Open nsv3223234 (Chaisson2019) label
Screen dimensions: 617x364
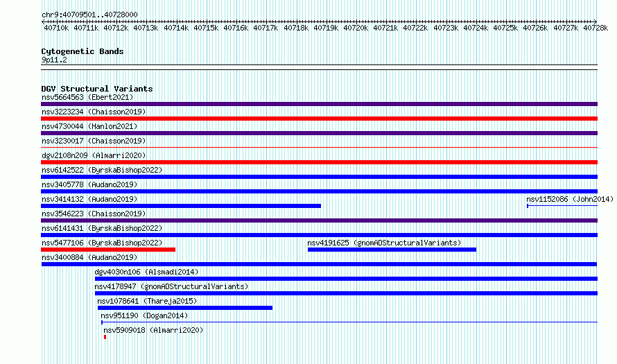[94, 112]
